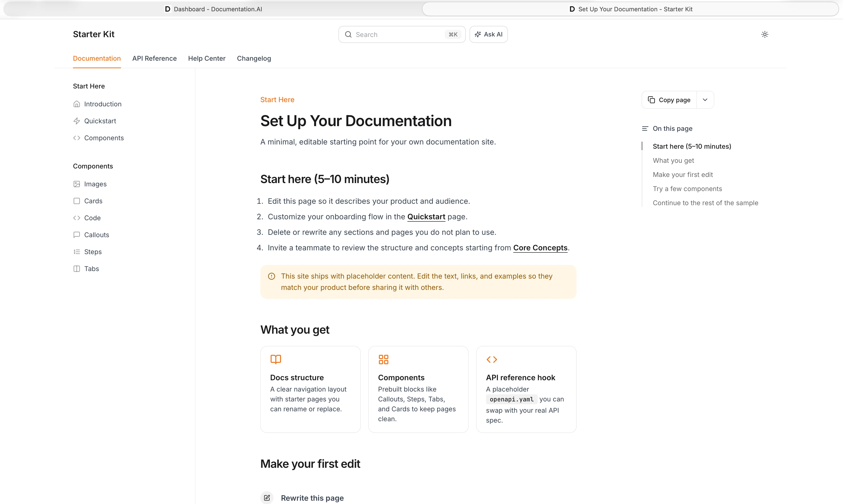Click the 'Start Here' sidebar section heading

point(89,86)
